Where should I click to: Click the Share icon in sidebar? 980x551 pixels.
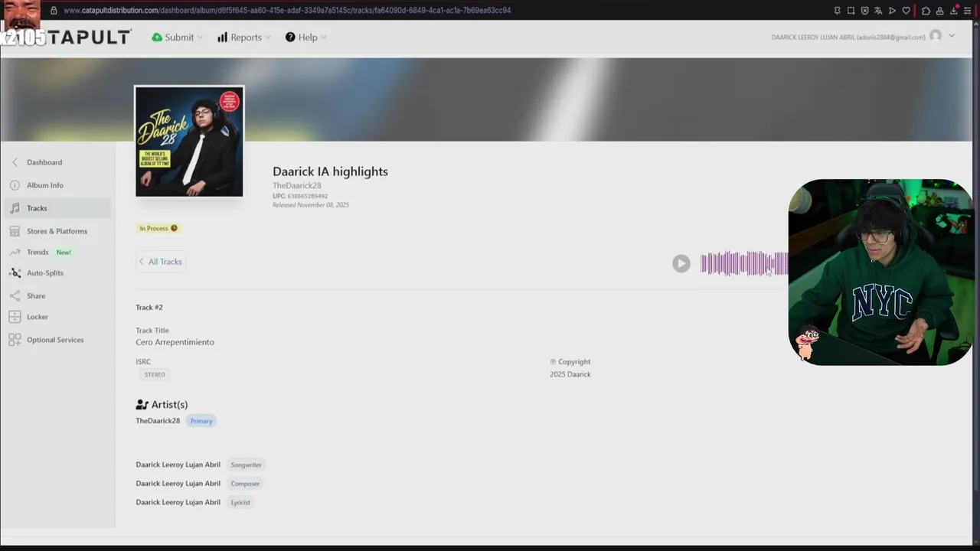tap(15, 296)
